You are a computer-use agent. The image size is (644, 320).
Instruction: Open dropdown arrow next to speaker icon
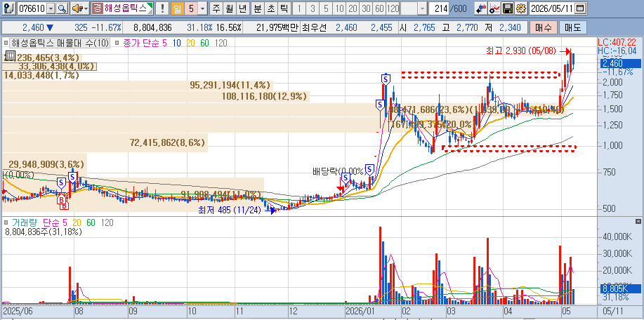coord(86,8)
